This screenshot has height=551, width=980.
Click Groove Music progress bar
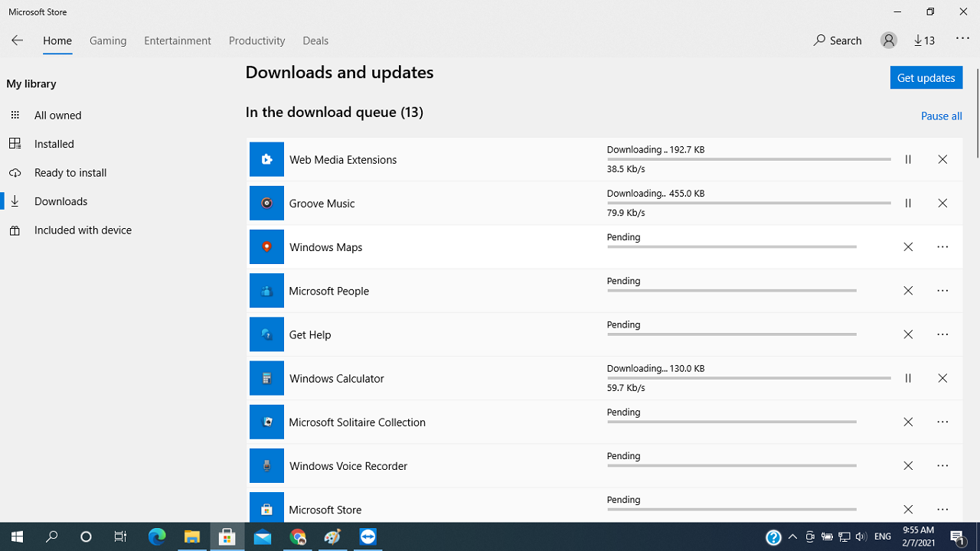click(749, 203)
